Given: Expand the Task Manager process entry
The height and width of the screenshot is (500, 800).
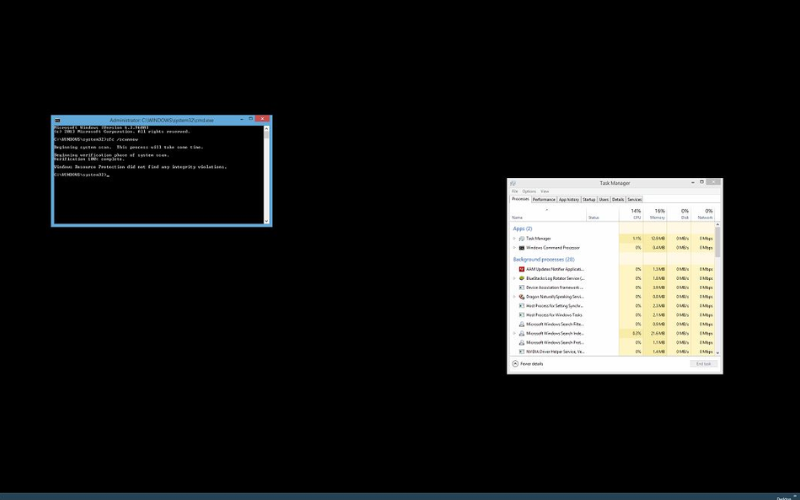Looking at the screenshot, I should [514, 239].
